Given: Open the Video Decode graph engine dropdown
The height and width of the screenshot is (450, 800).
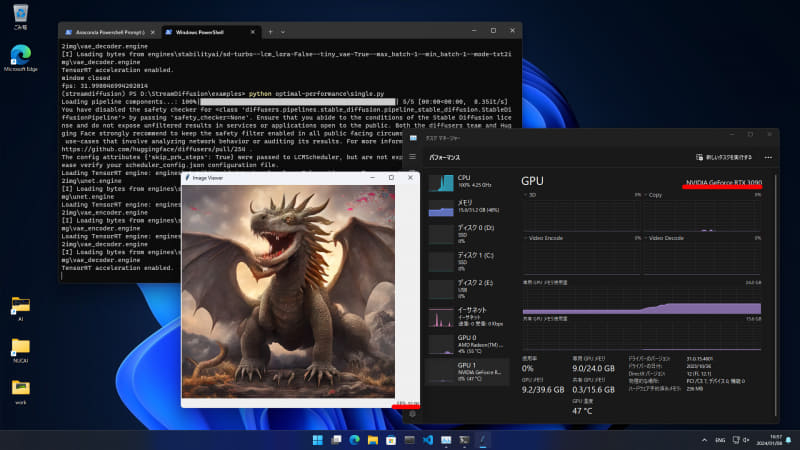Looking at the screenshot, I should pos(664,238).
